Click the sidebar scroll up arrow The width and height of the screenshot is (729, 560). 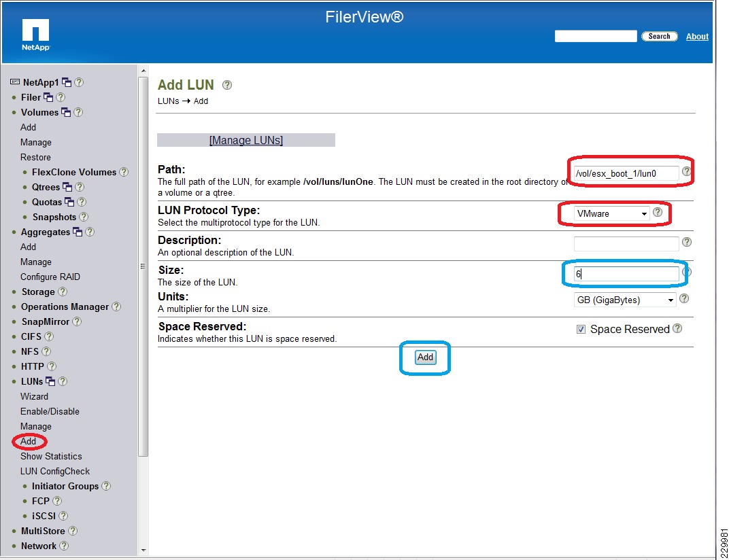click(x=143, y=71)
